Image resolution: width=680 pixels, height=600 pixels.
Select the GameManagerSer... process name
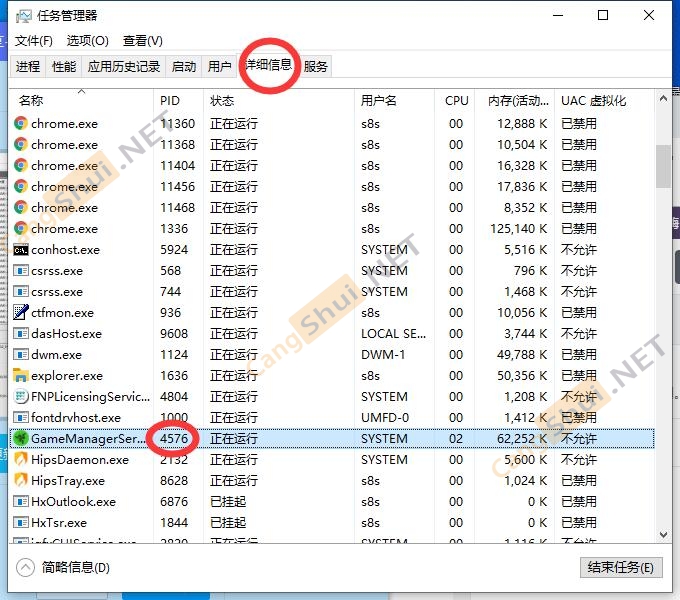88,439
